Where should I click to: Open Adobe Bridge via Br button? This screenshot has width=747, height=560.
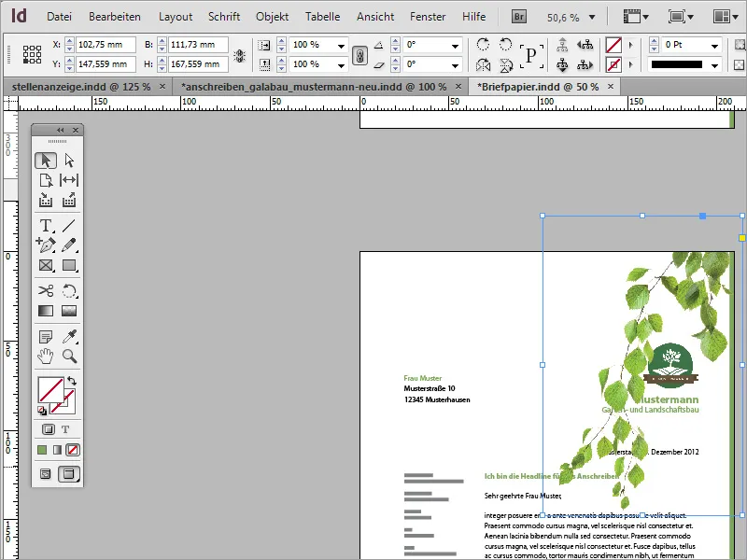tap(519, 17)
